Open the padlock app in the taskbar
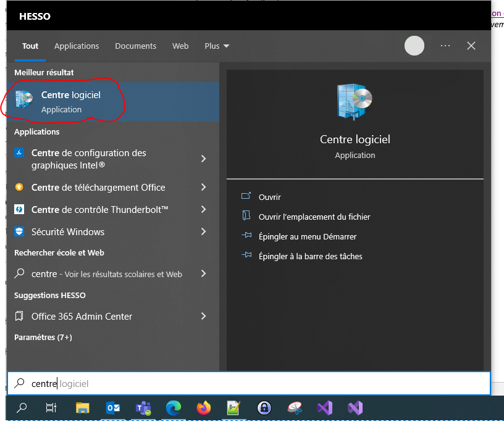The image size is (504, 432). (x=264, y=408)
